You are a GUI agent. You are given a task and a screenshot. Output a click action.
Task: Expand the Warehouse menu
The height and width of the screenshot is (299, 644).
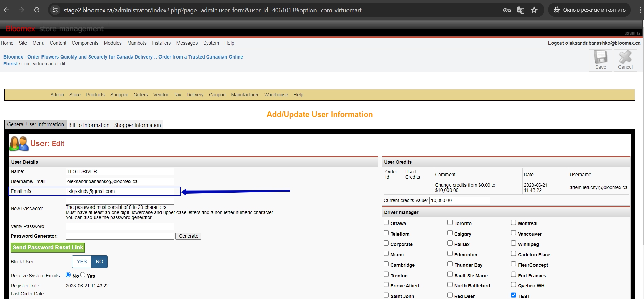click(x=276, y=95)
